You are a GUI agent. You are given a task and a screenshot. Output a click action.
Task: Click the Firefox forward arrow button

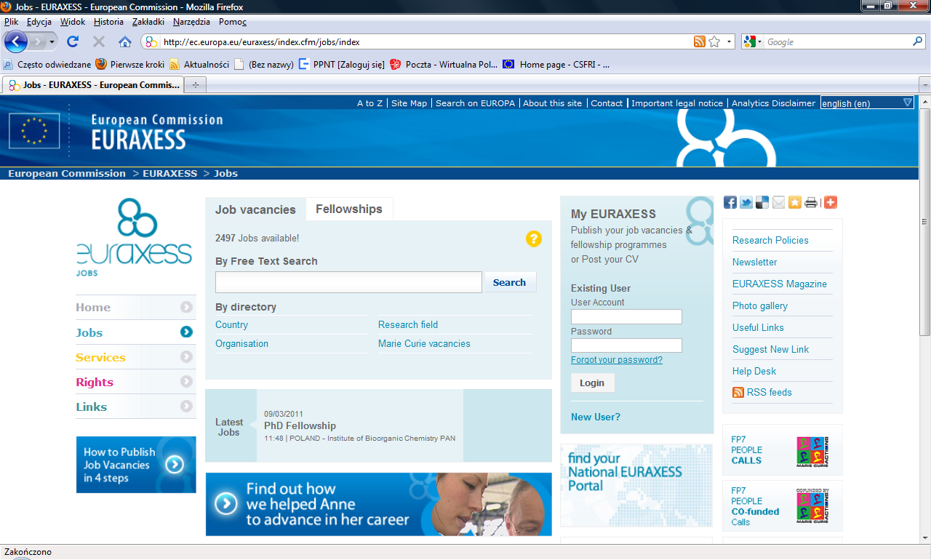pos(38,41)
